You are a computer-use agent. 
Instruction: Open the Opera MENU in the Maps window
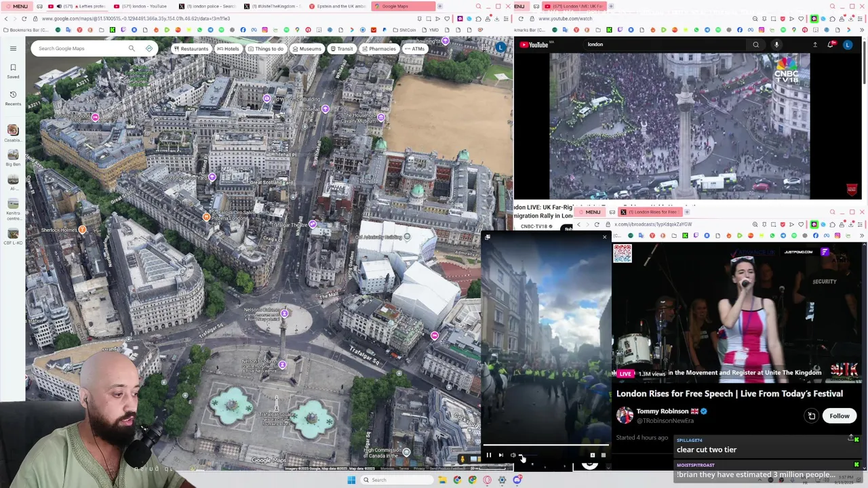point(16,6)
